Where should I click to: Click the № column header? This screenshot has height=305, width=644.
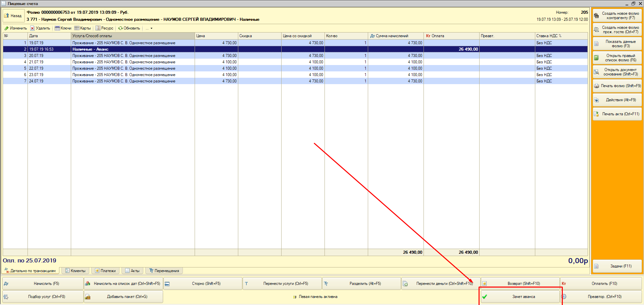(15, 36)
